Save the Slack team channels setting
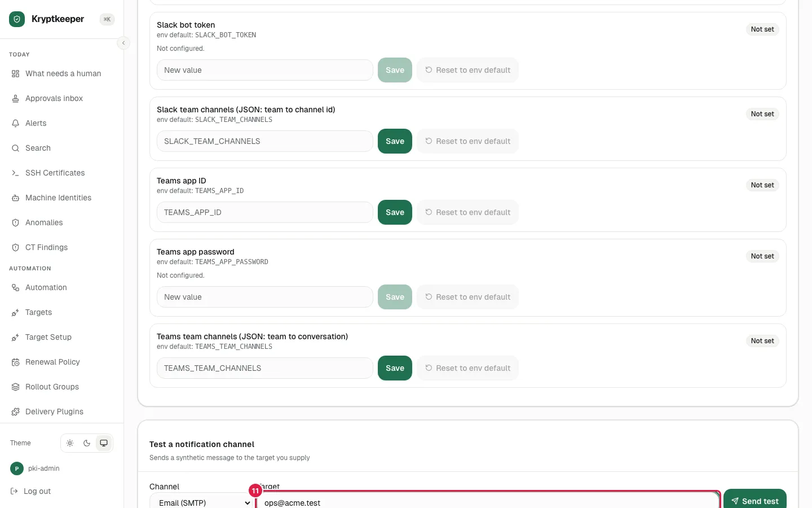 [x=395, y=142]
